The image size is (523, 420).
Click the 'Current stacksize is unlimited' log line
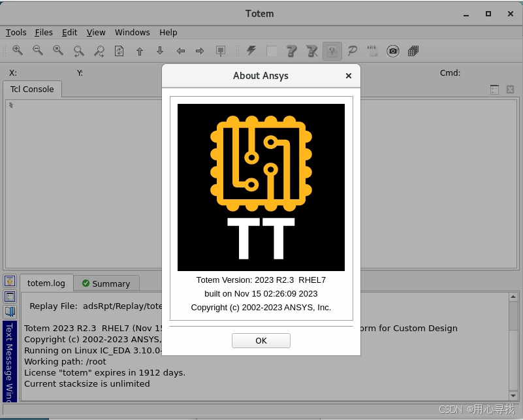pyautogui.click(x=87, y=383)
